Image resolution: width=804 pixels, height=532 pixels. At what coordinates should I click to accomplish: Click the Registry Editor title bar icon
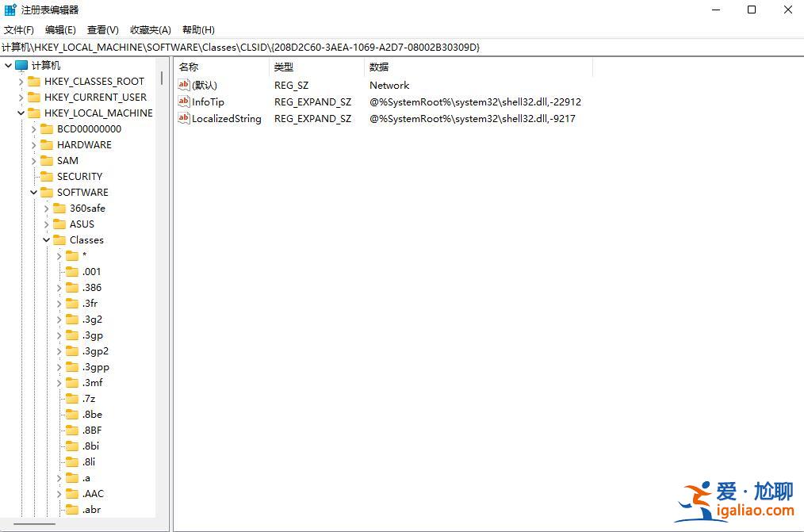coord(9,9)
